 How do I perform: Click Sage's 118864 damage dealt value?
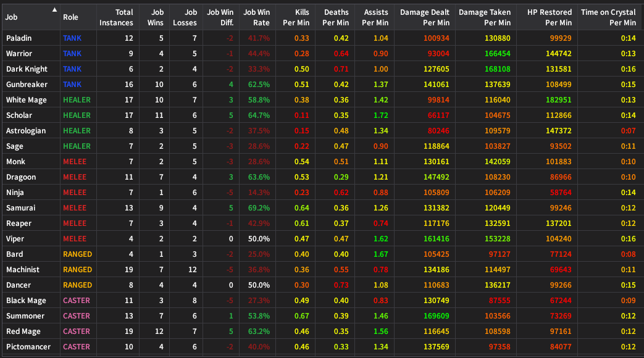(x=436, y=146)
